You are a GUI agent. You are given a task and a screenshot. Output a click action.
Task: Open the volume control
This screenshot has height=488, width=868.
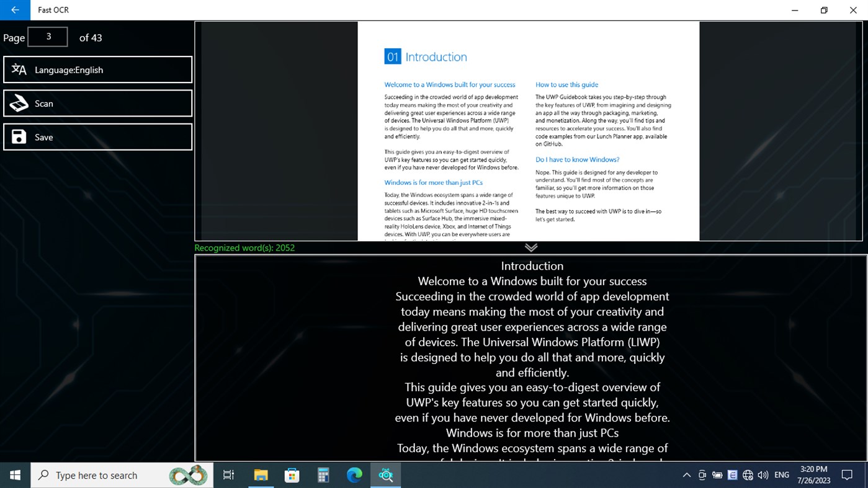click(763, 475)
